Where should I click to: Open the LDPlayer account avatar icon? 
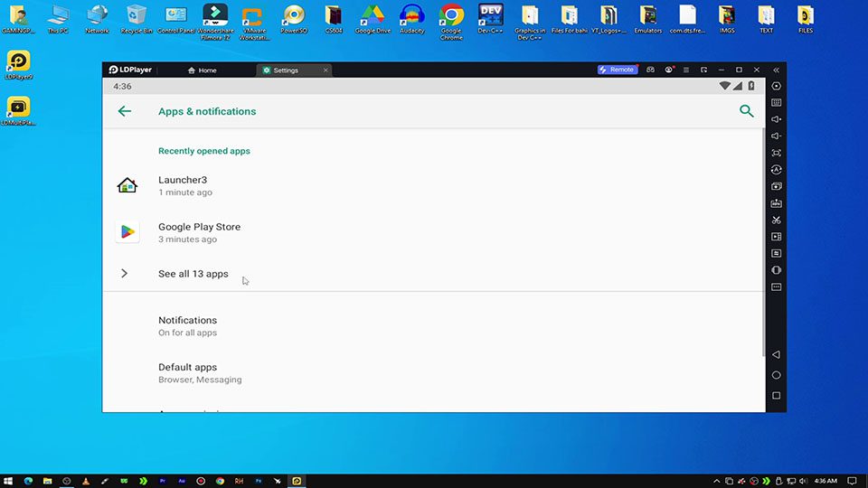(669, 70)
